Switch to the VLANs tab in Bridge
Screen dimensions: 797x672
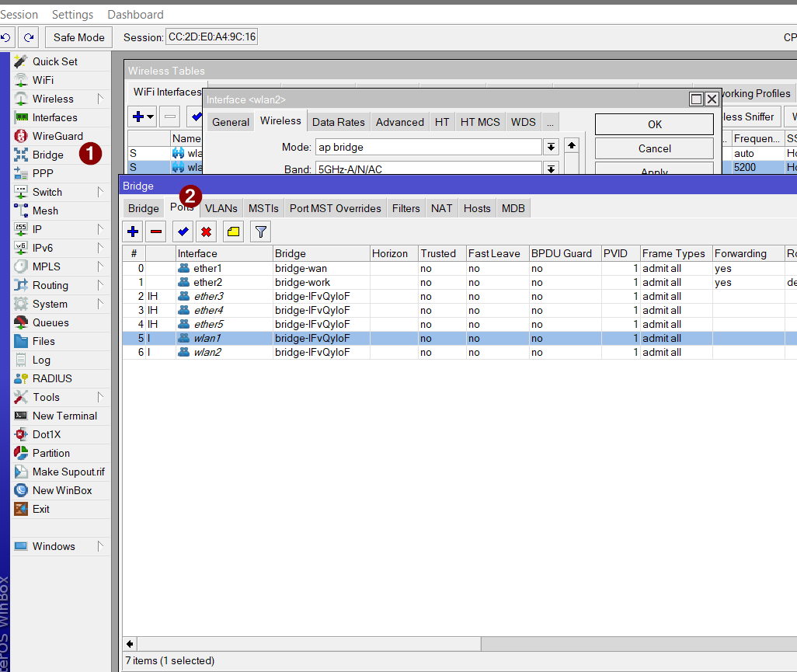221,208
